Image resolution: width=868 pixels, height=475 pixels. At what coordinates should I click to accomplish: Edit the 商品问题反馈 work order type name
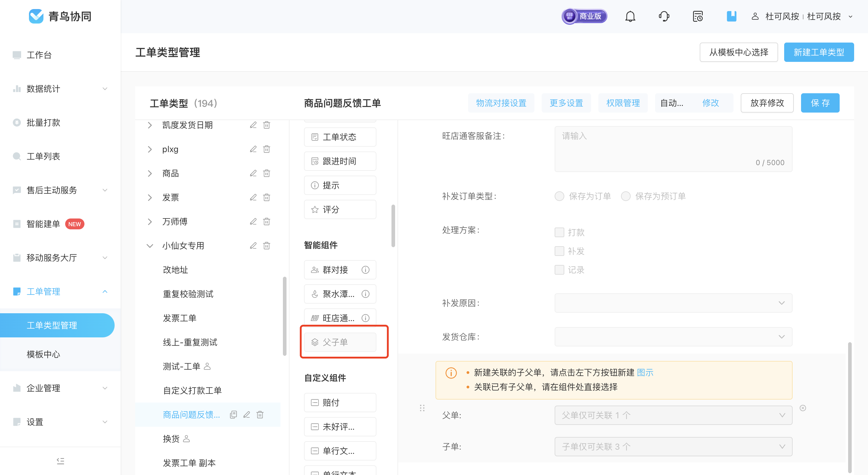[x=247, y=415]
